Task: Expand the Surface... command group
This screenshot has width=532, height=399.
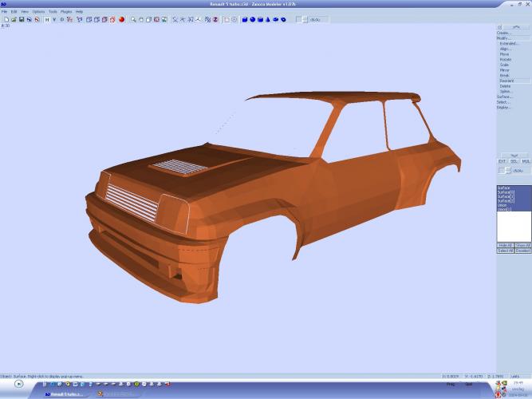Action: click(x=504, y=97)
